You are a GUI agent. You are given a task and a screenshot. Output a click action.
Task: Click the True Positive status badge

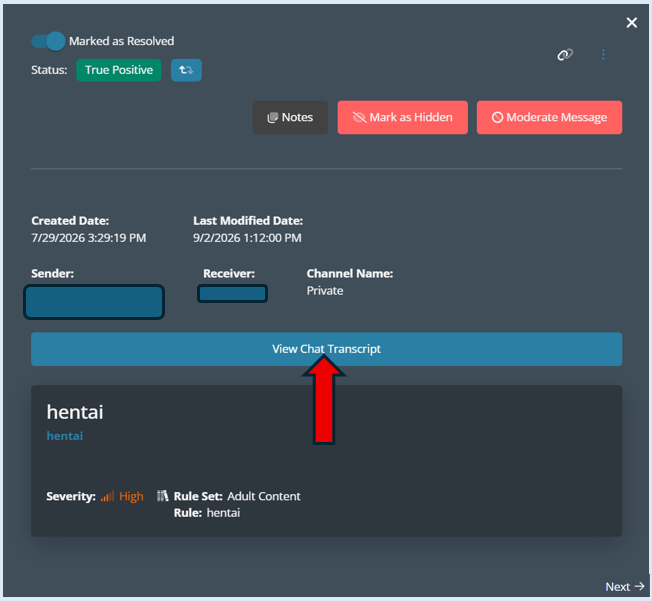coord(119,70)
